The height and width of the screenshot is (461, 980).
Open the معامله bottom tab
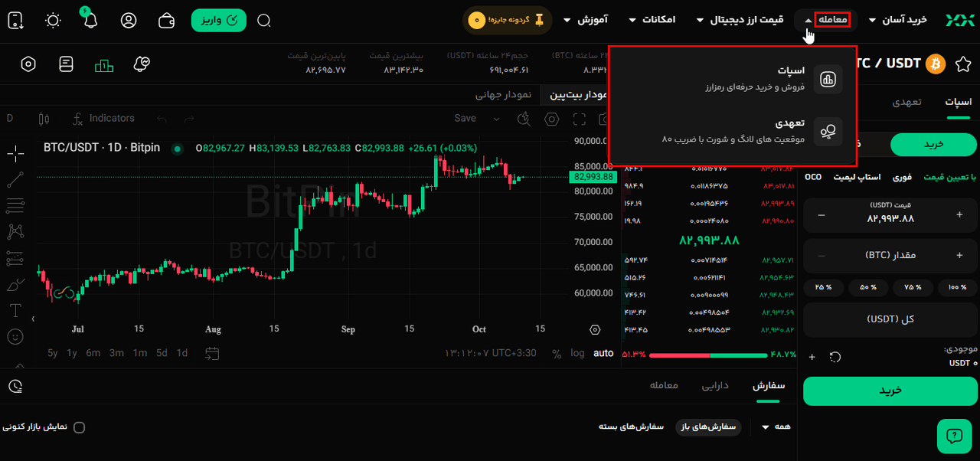[664, 385]
